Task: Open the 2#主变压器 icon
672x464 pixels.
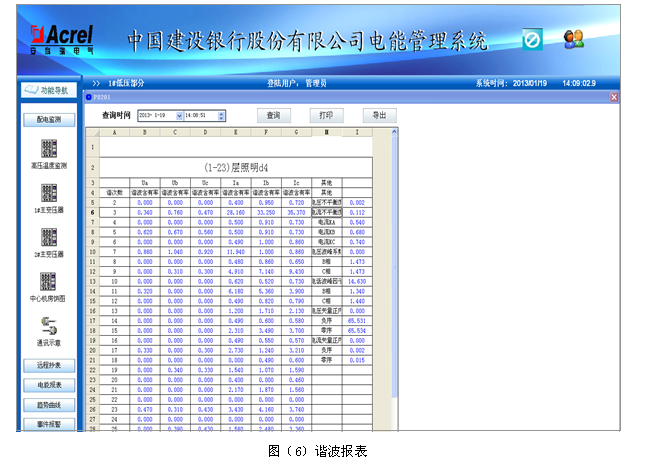Action: (49, 237)
